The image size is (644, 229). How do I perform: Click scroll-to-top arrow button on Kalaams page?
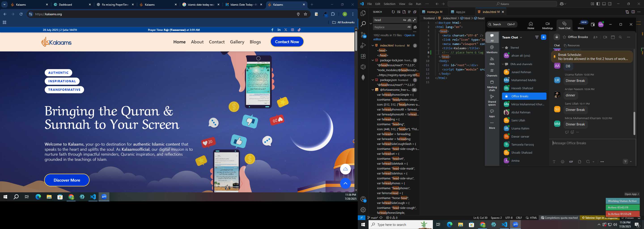pyautogui.click(x=345, y=184)
